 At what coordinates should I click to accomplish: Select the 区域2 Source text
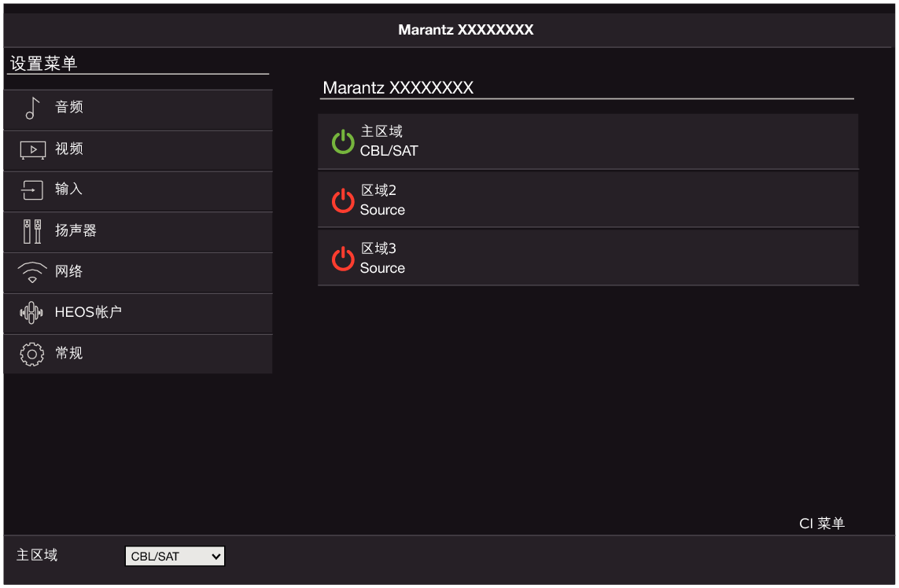382,210
